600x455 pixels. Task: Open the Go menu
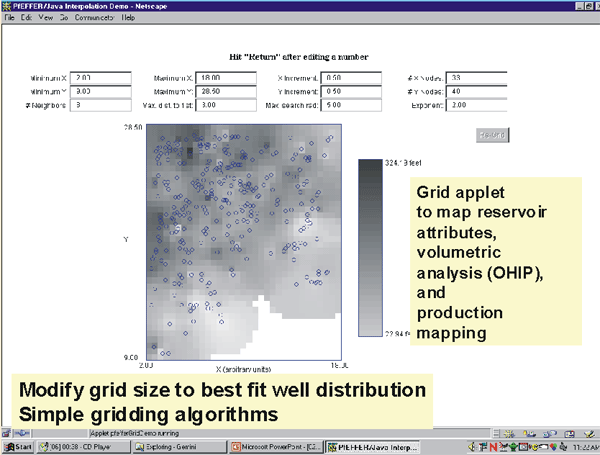click(64, 18)
